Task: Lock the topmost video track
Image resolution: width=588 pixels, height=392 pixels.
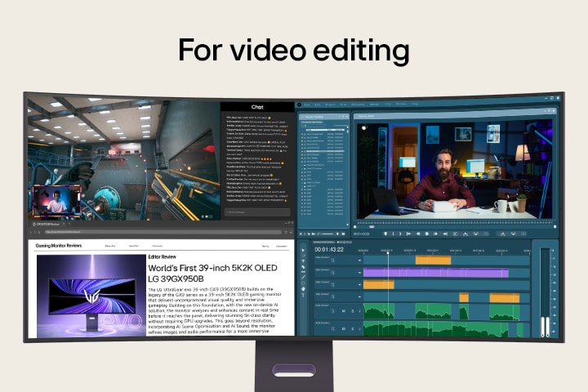Action: (332, 261)
